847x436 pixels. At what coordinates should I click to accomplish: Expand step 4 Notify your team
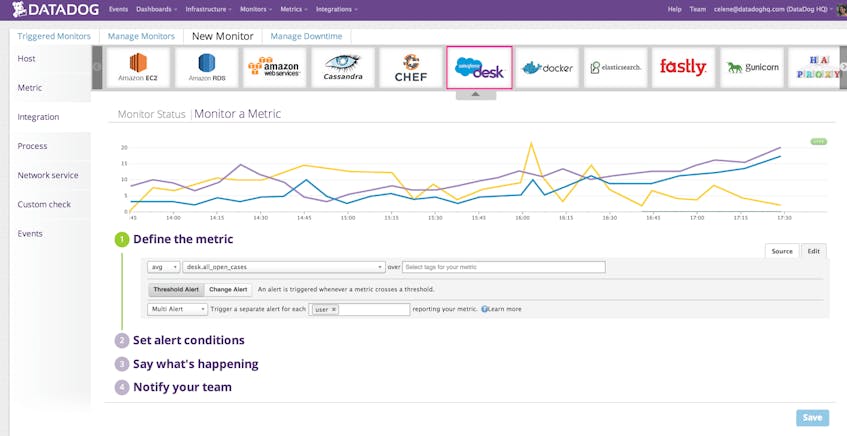point(182,387)
